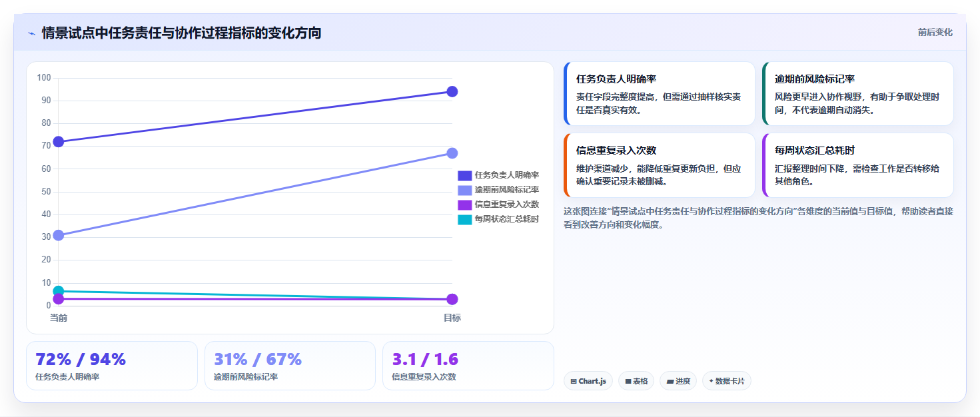Open the 任务负责人明确率 description card
The width and height of the screenshot is (980, 417).
[659, 94]
